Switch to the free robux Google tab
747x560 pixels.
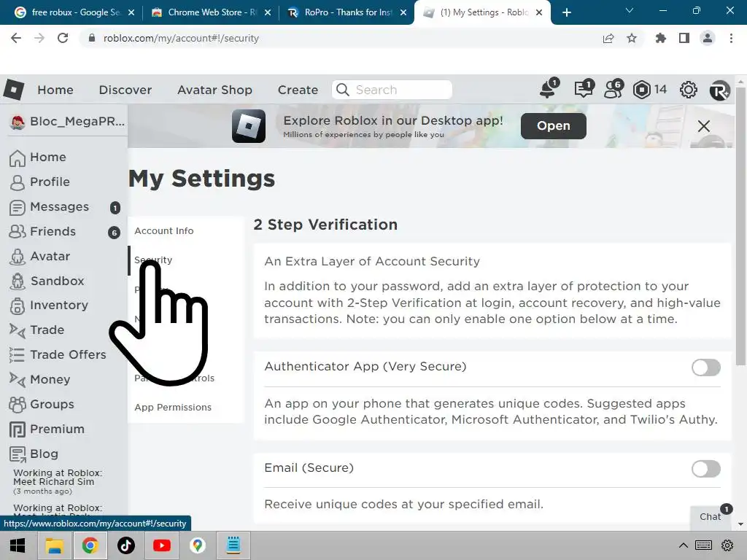(75, 12)
